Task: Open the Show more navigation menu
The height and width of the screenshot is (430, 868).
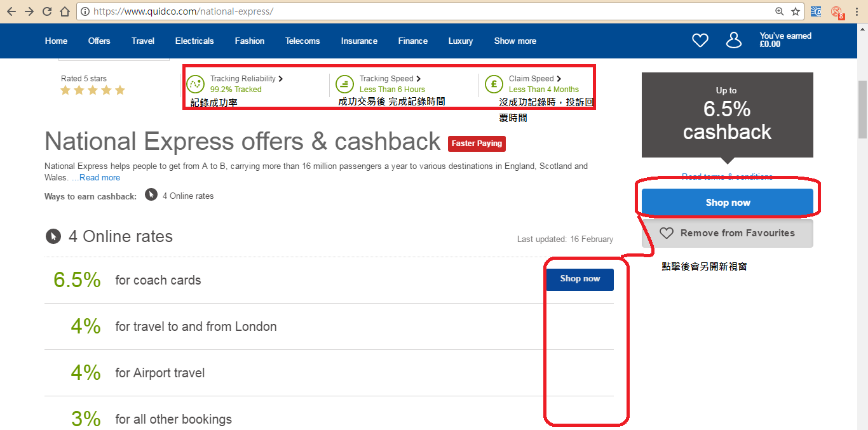Action: 515,41
